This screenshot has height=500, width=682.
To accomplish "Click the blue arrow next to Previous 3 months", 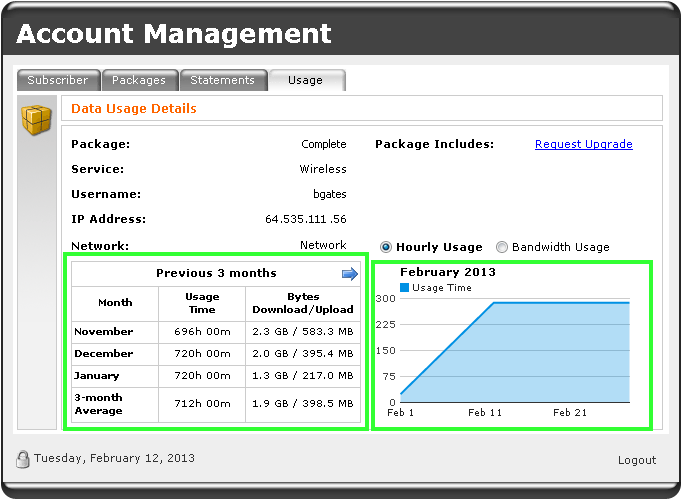I will [x=350, y=274].
